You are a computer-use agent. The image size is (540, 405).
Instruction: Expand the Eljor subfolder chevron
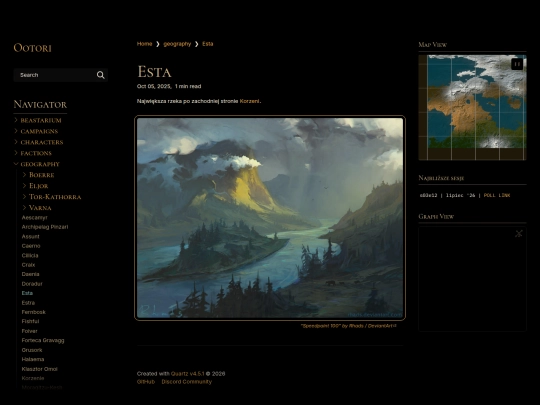coord(24,186)
